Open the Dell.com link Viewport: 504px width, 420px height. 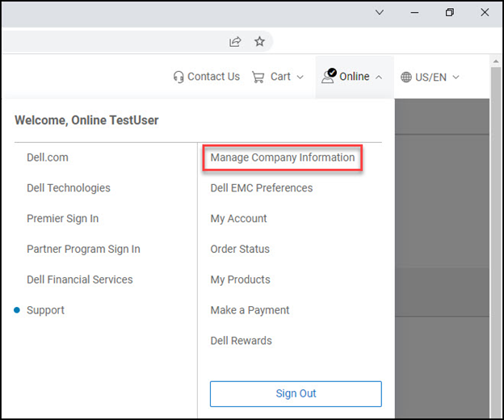48,157
